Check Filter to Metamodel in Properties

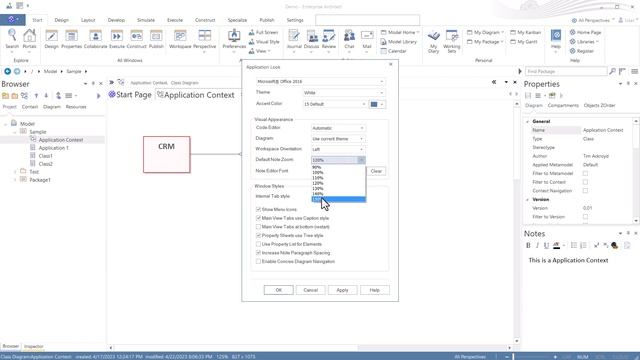(x=585, y=173)
